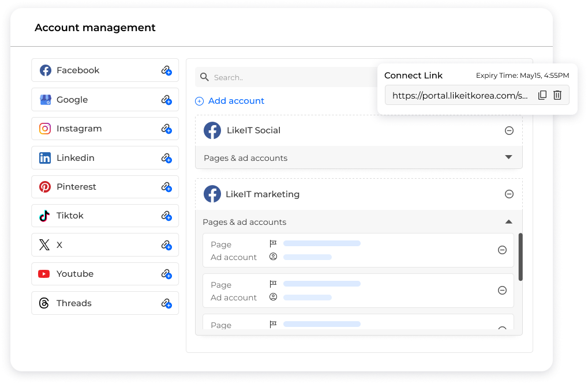Click the Facebook connect link icon
This screenshot has width=588, height=384.
tap(167, 70)
